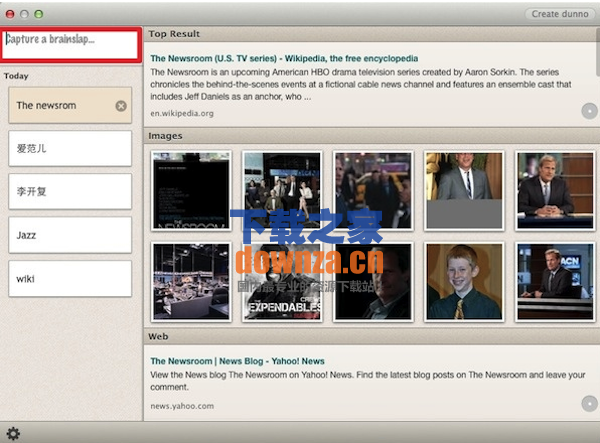Select the 李开复 item in the sidebar

(x=70, y=192)
